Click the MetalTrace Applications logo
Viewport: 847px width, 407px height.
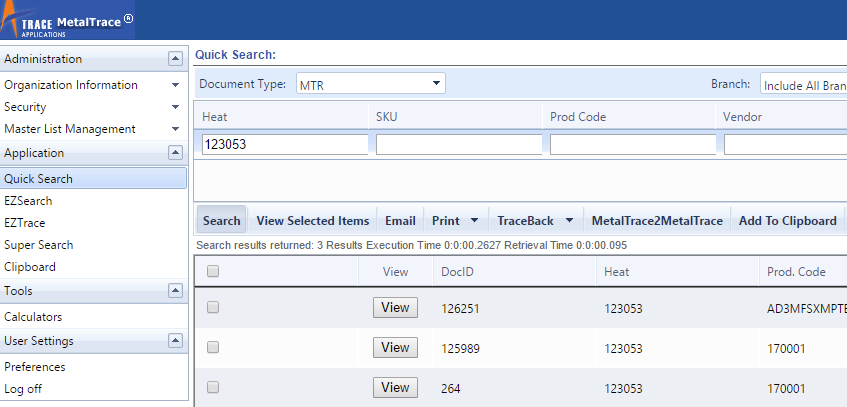pos(67,19)
